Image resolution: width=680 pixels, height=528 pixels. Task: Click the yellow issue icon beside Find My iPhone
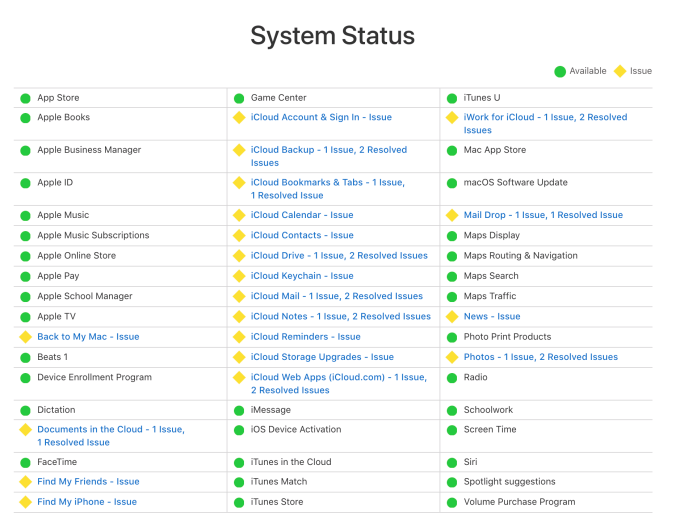click(x=25, y=502)
